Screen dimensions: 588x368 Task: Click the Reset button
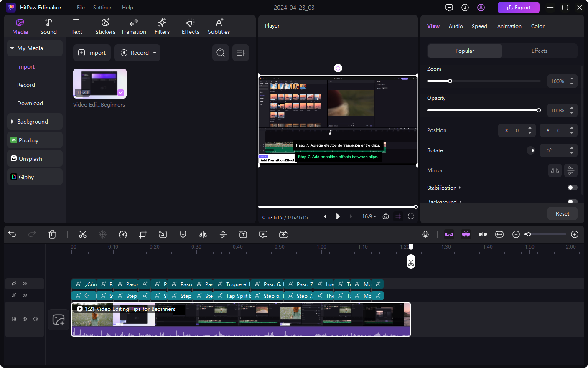click(562, 213)
